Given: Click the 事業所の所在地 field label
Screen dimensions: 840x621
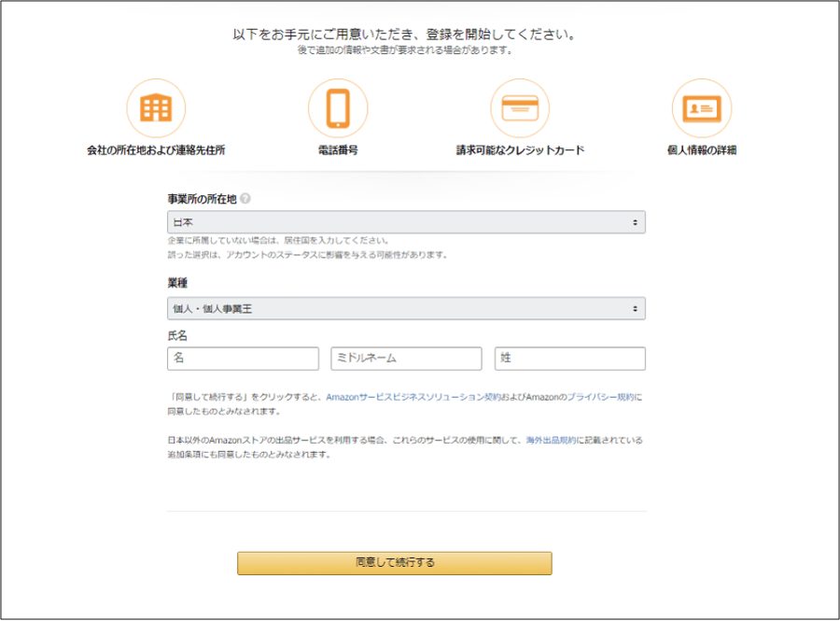Looking at the screenshot, I should [x=202, y=199].
